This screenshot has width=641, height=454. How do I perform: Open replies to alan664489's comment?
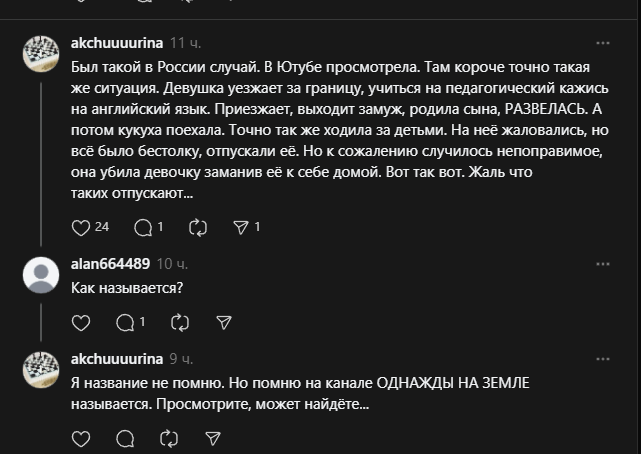pos(126,322)
